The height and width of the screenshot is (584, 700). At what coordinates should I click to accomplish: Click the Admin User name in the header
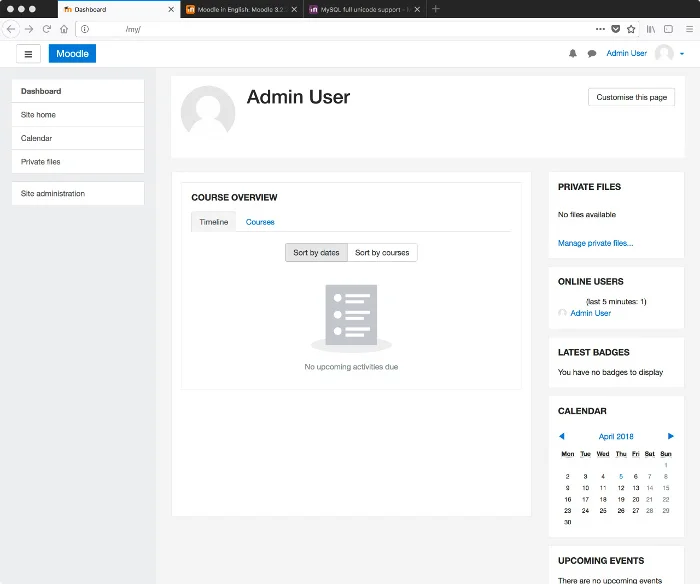[x=626, y=53]
